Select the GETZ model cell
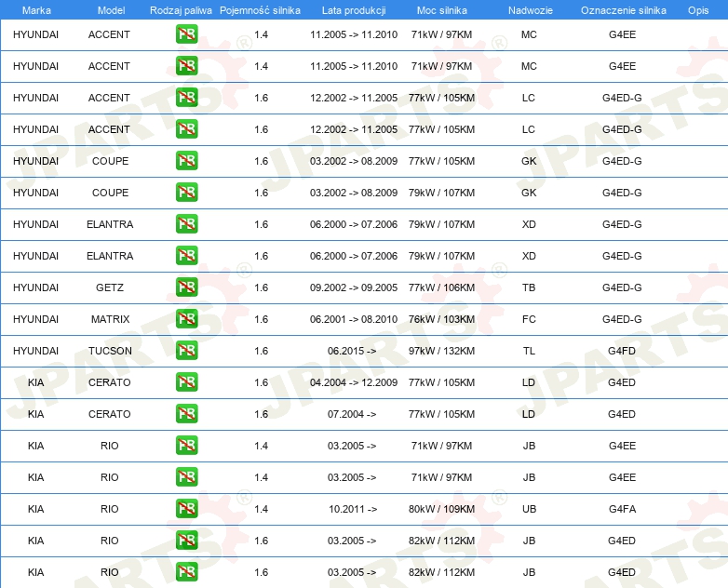728x588 pixels. point(110,287)
